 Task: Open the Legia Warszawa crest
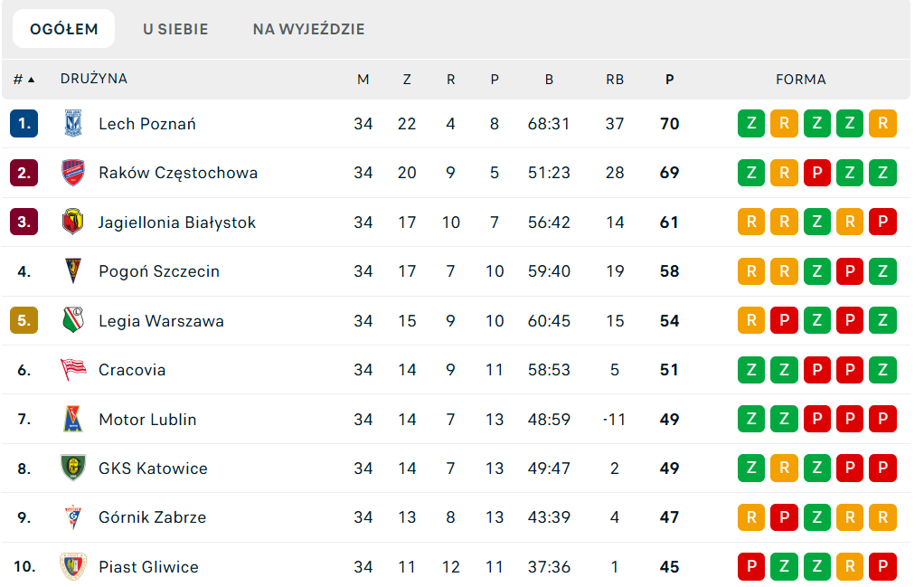click(73, 320)
